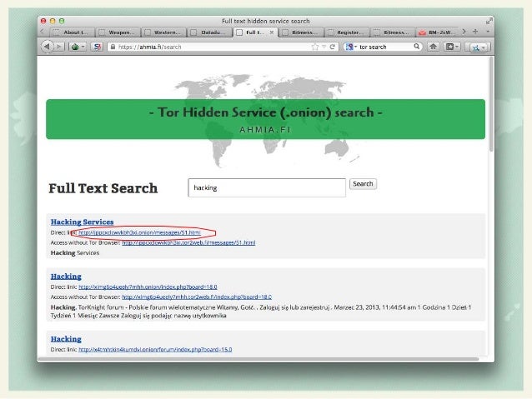The image size is (532, 399).
Task: Open Hacking Services direct .onion link
Action: click(x=139, y=232)
